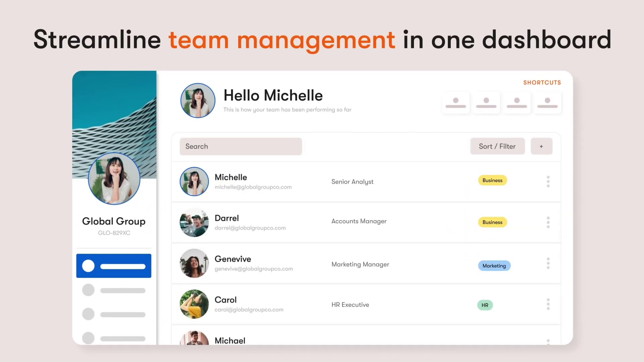This screenshot has height=362, width=644.
Task: Open the three-dot menu for Darrel's row
Action: 548,222
